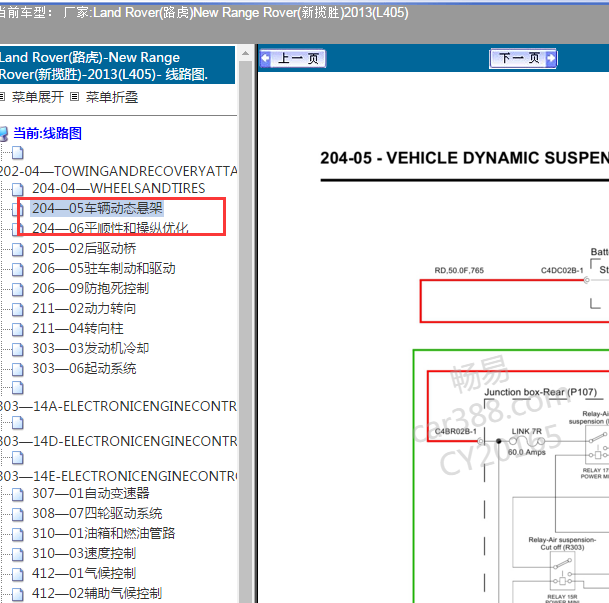Click connector label C4DC02B-1

pos(562,270)
